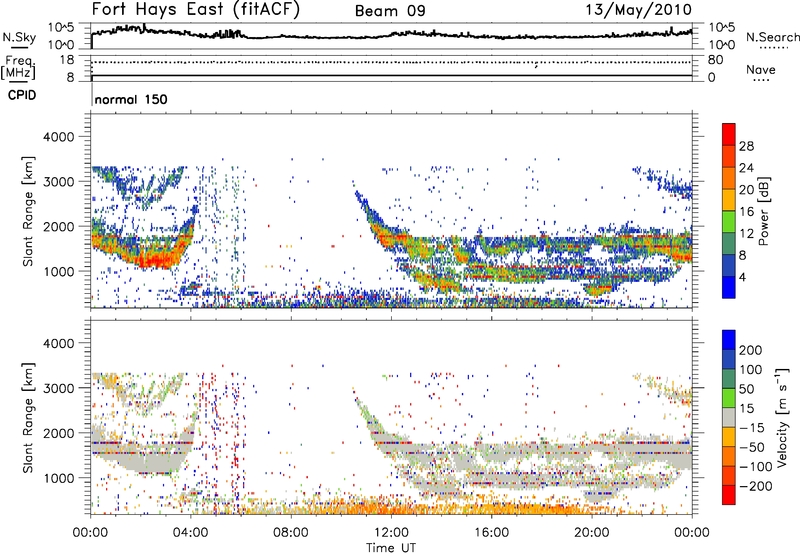Screen dimensions: 800x554
Task: Click the "12" label on the Power color bar
Action: (746, 234)
